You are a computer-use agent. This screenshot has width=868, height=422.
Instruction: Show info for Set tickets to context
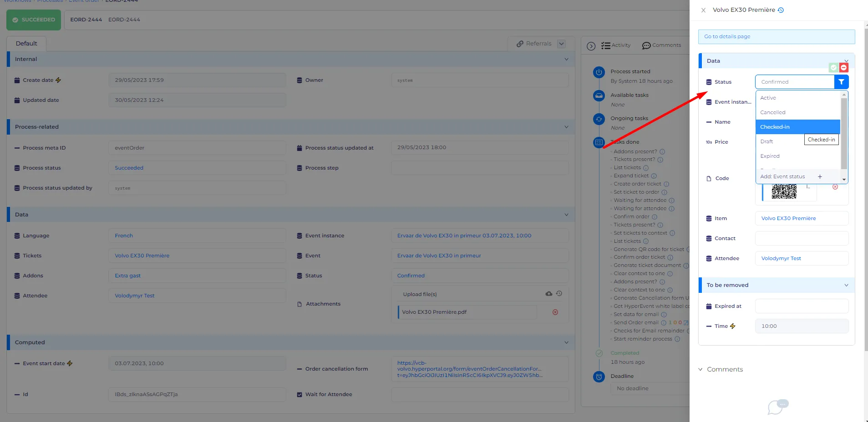pos(672,233)
